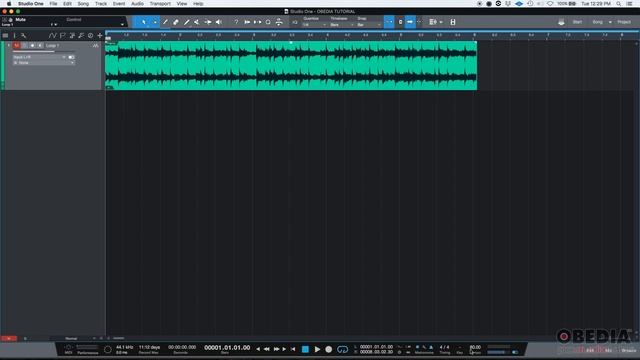Open the Loop 1 output 'None' dropdown
The height and width of the screenshot is (360, 640).
tap(44, 63)
